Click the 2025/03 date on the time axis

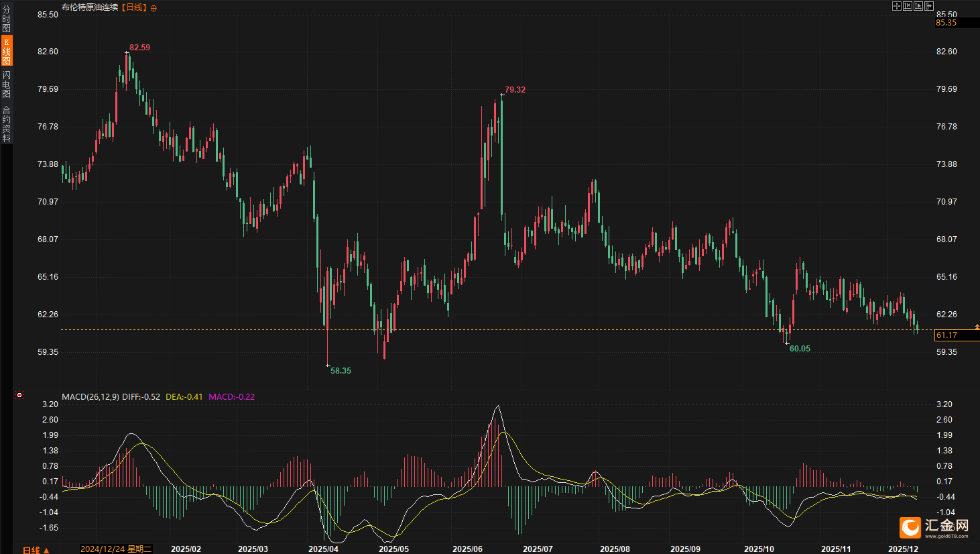pos(253,549)
